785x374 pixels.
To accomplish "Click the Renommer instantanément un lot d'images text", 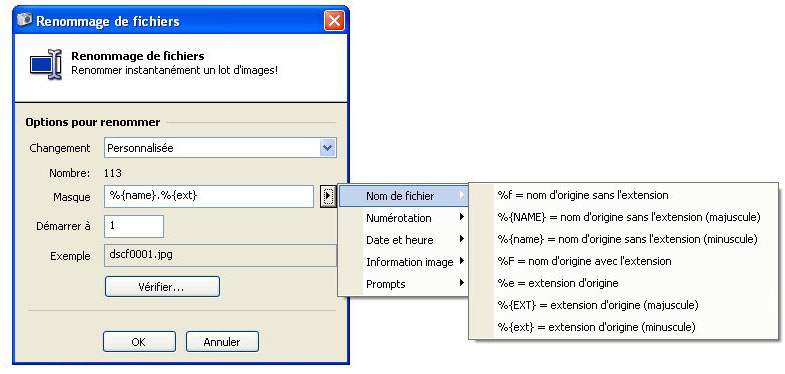I will (x=174, y=71).
